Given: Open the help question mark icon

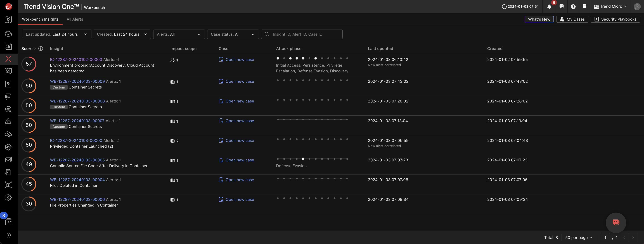Looking at the screenshot, I should pos(573,6).
